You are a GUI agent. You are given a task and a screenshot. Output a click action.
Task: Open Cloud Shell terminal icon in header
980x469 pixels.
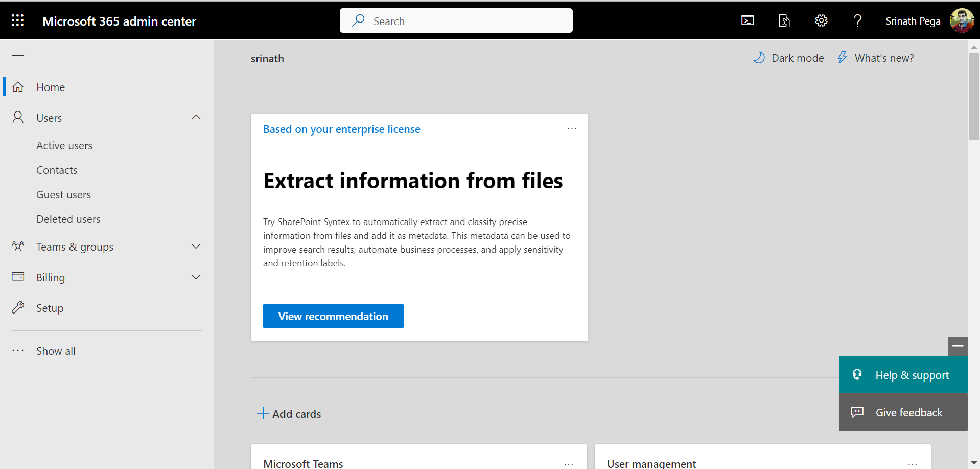pos(748,20)
